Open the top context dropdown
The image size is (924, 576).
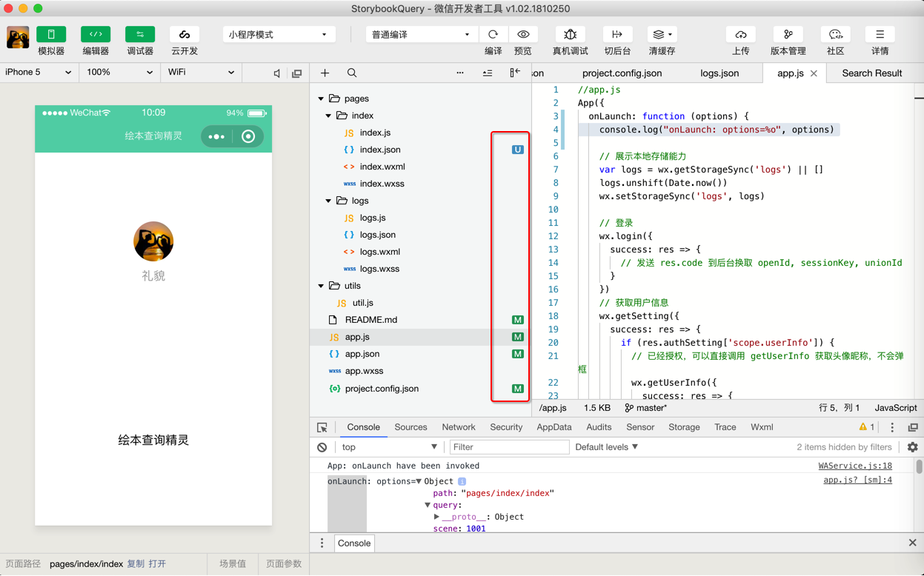tap(389, 447)
